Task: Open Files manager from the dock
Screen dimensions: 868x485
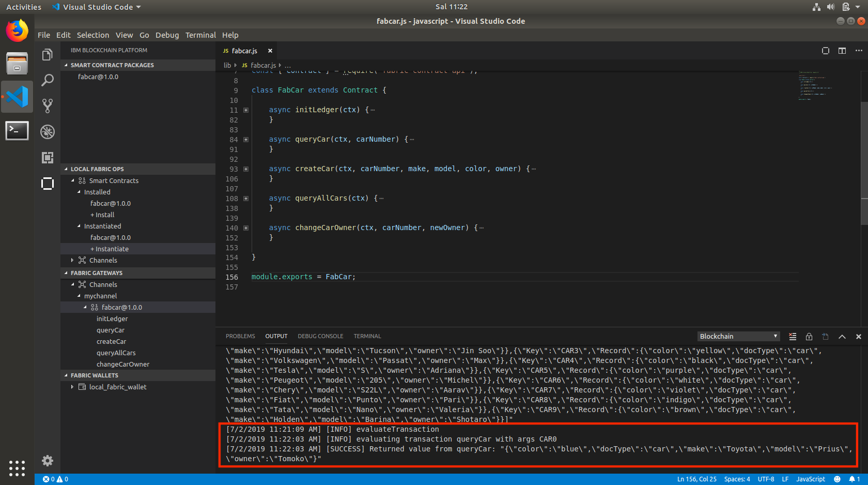Action: coord(17,63)
